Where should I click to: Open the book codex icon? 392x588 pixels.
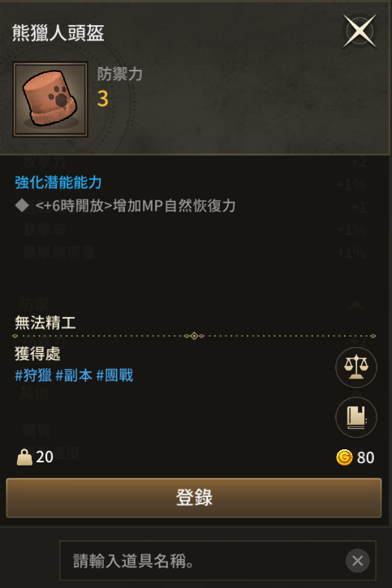click(356, 417)
